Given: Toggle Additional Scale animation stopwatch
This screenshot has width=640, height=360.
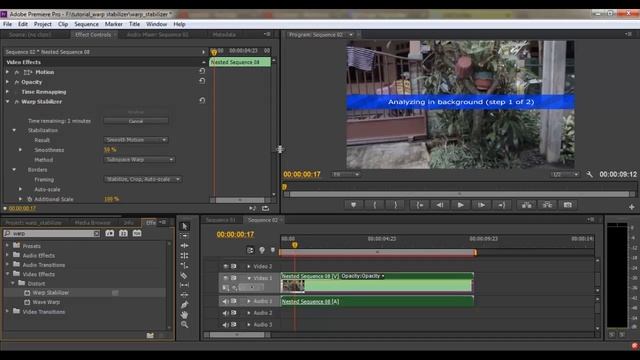Looking at the screenshot, I should click(x=29, y=199).
